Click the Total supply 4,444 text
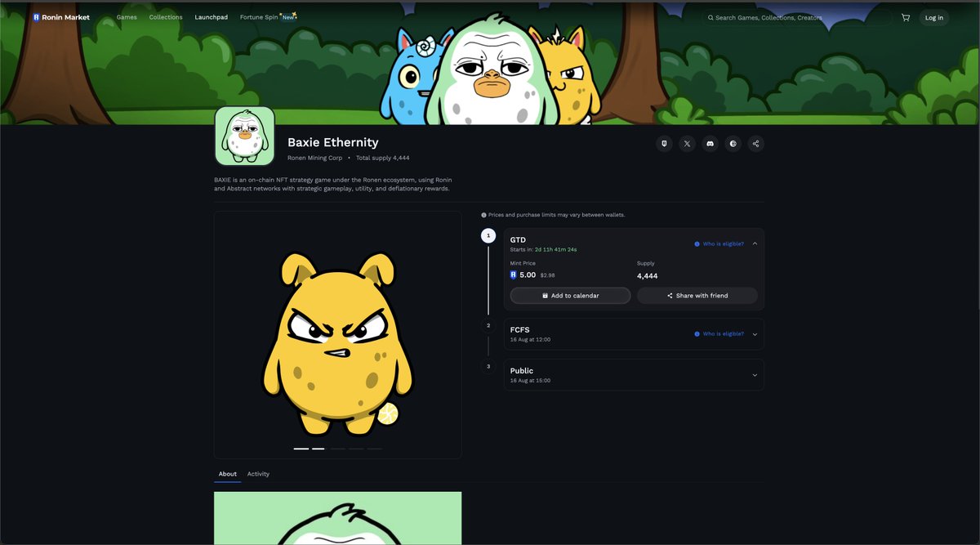 pyautogui.click(x=383, y=158)
